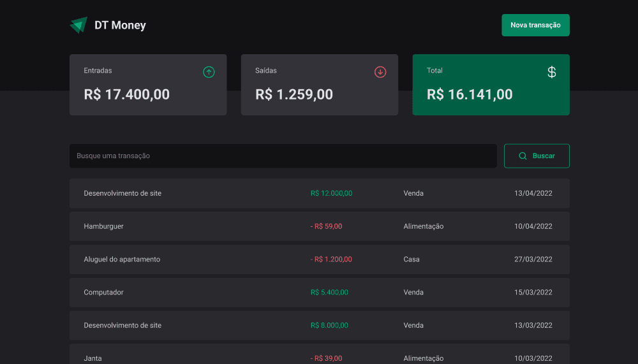Image resolution: width=638 pixels, height=364 pixels.
Task: Click the DT Money green logo icon
Action: pyautogui.click(x=78, y=25)
